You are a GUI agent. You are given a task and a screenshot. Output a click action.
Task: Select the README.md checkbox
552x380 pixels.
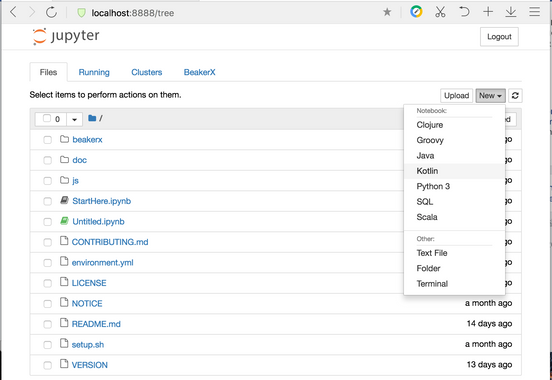[47, 324]
